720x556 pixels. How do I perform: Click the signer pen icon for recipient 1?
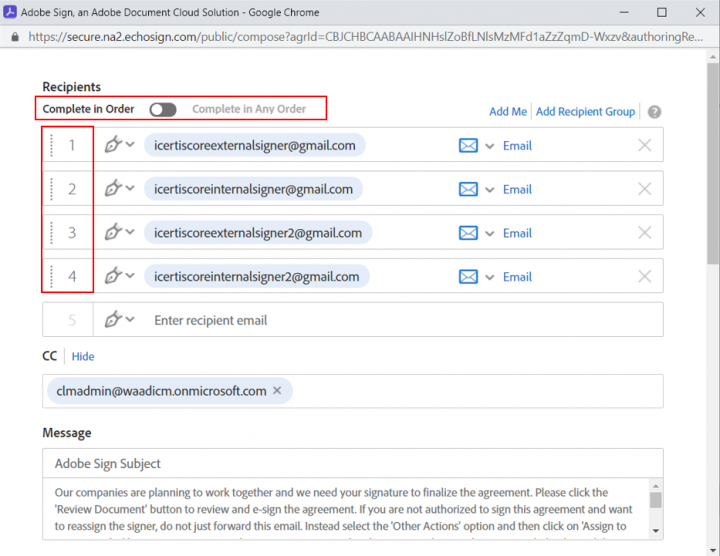[113, 145]
